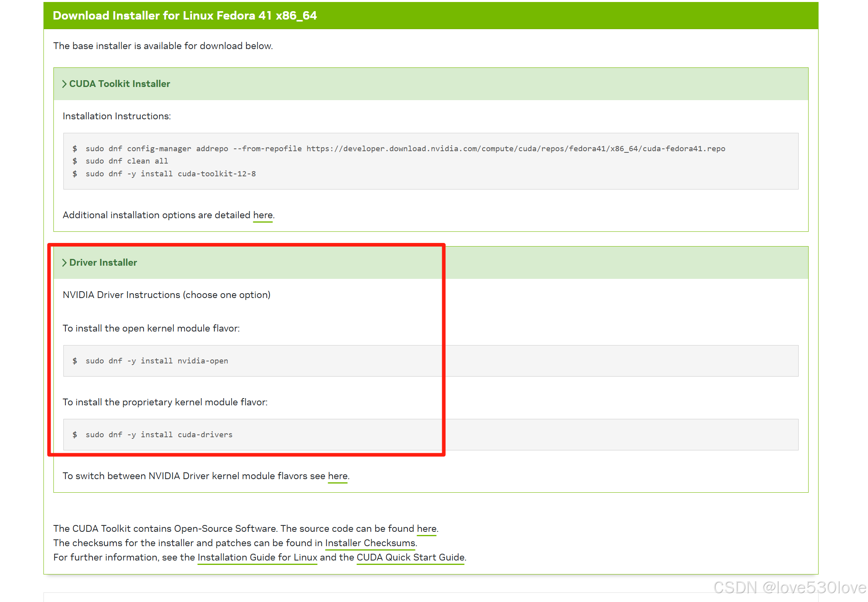Click the proprietary kernel module flavor text
This screenshot has height=602, width=868.
pyautogui.click(x=165, y=402)
